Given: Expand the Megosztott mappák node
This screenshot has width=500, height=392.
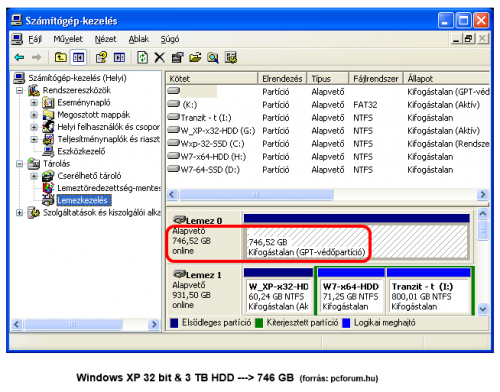Looking at the screenshot, I should pyautogui.click(x=34, y=115).
